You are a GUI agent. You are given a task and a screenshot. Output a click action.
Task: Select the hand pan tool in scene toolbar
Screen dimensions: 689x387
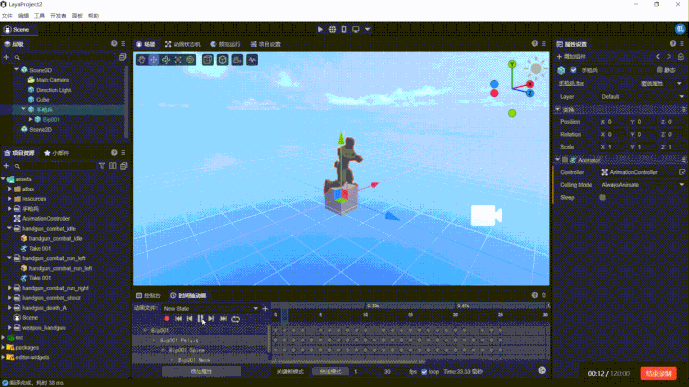coord(141,60)
